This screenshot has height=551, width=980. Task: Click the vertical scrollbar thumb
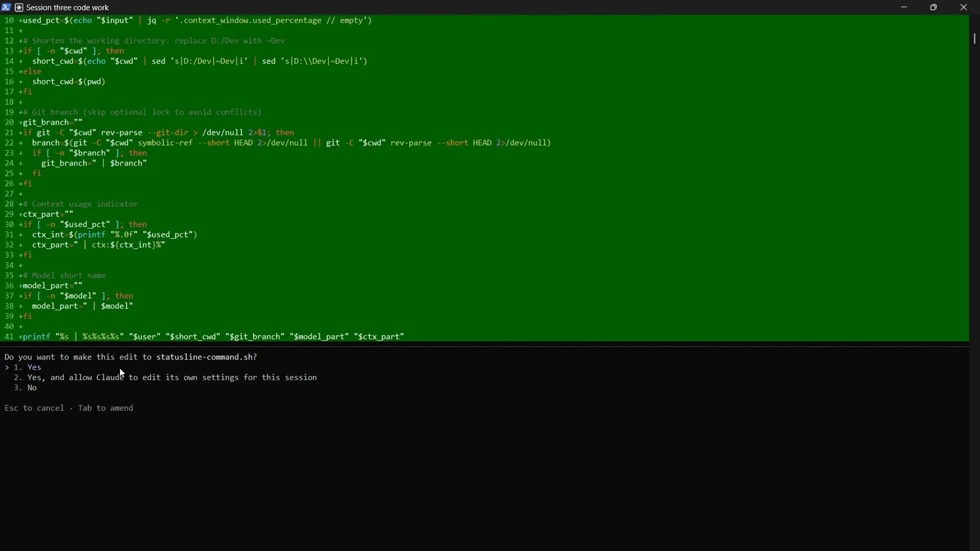point(974,39)
